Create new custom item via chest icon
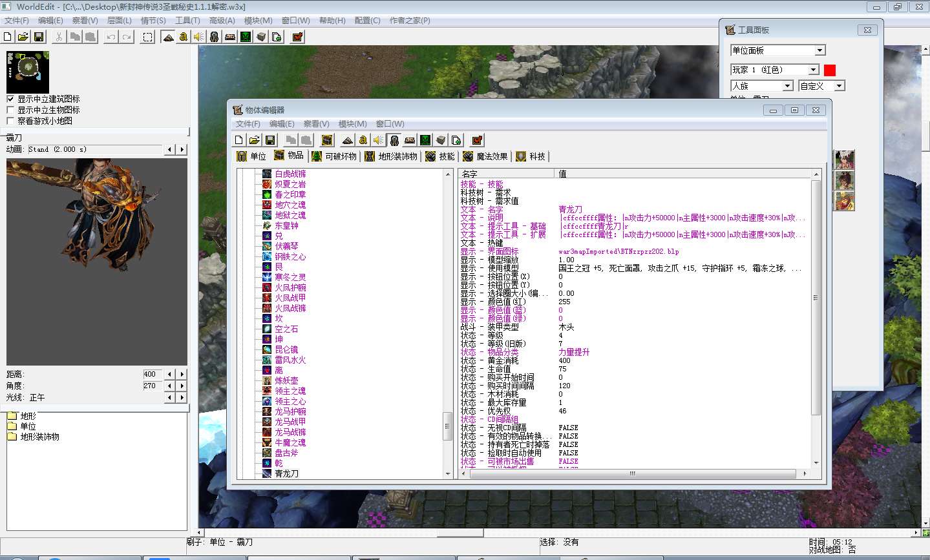 click(x=327, y=140)
